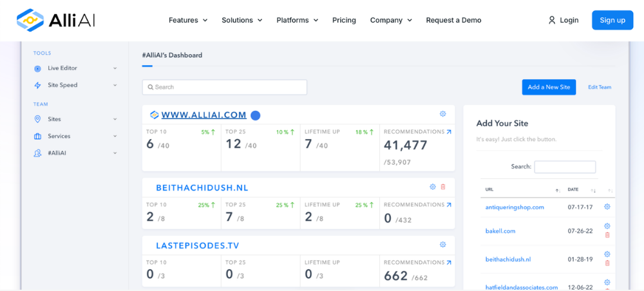Click the 18 % lifetime up indicator

[365, 132]
